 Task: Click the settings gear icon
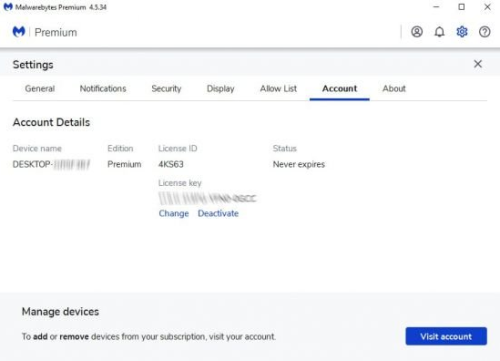pyautogui.click(x=462, y=32)
